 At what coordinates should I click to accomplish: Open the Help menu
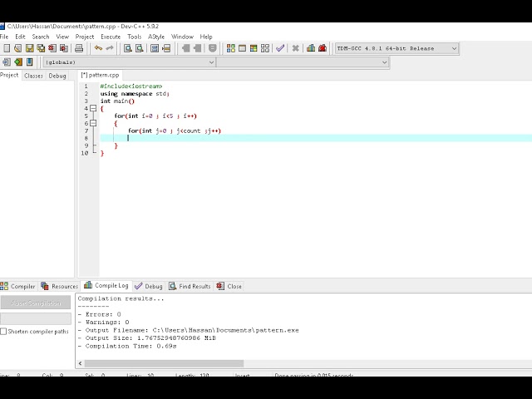206,37
